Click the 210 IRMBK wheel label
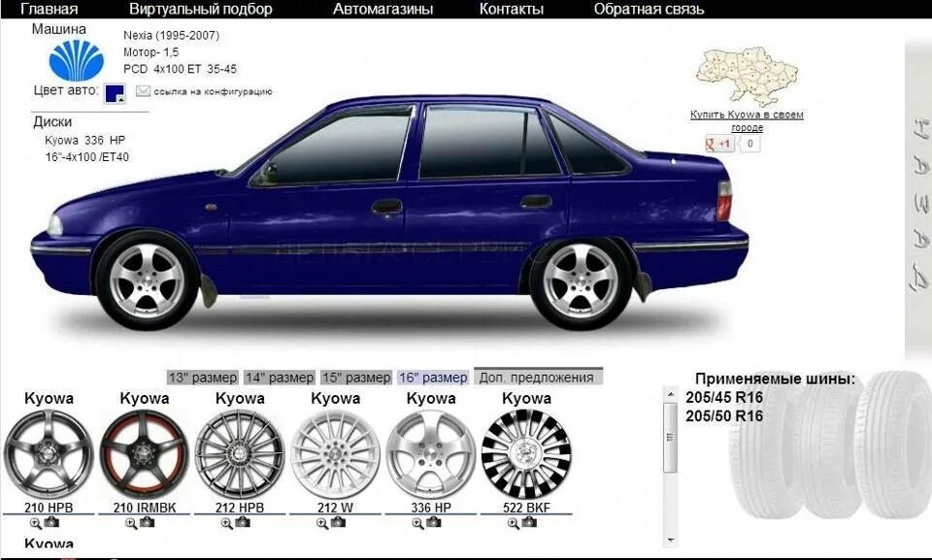This screenshot has height=560, width=932. (145, 508)
